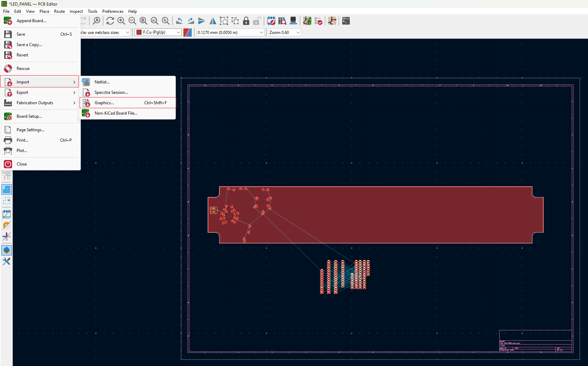The height and width of the screenshot is (366, 588).
Task: Open the Tools menu
Action: pos(93,11)
